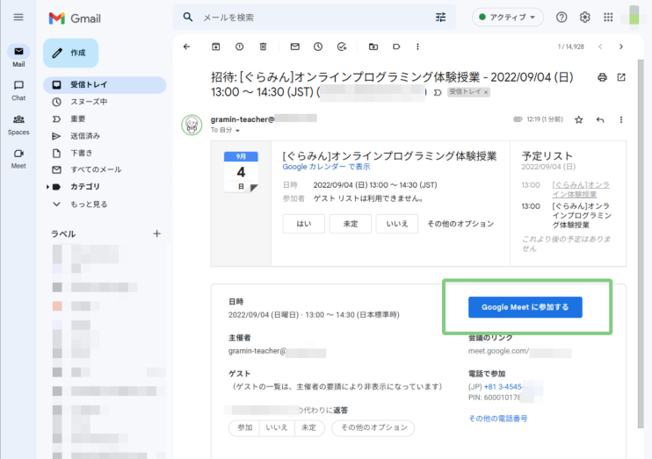Click the September 4 calendar date icon

(241, 172)
